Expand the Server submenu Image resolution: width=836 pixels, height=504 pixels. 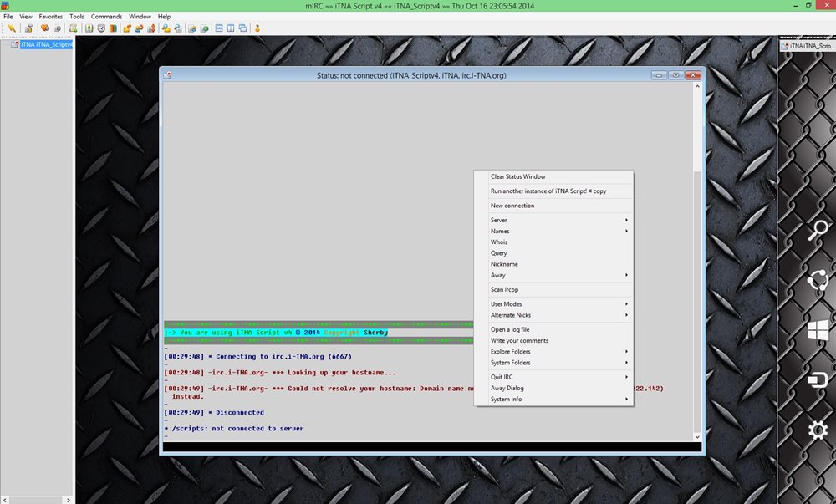553,220
